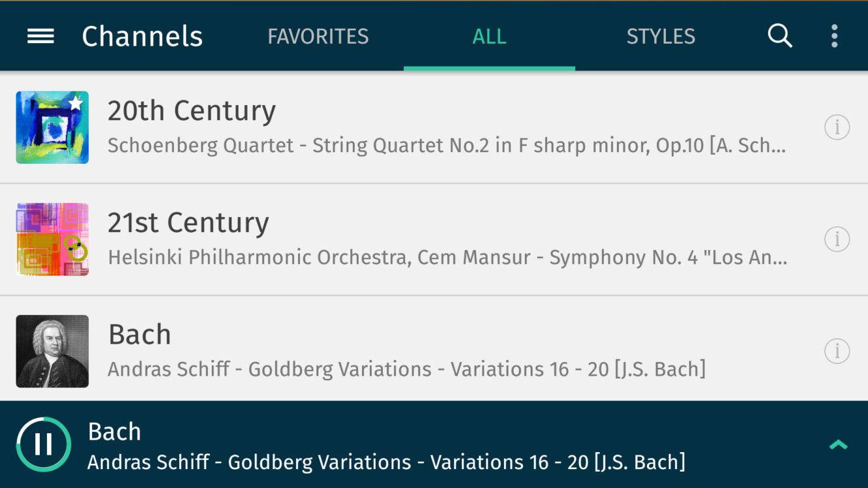Open the Styles tab
868x488 pixels.
click(661, 36)
